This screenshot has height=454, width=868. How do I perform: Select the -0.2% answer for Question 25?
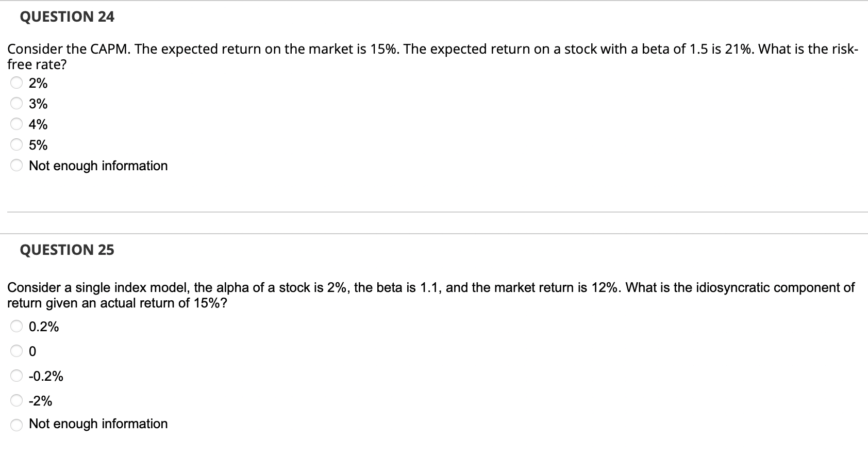tap(17, 376)
